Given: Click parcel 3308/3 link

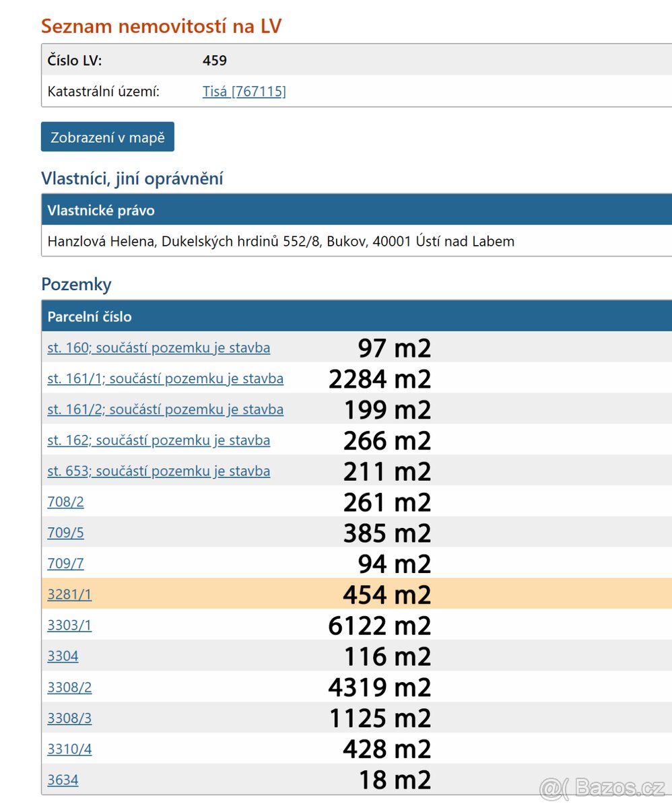Looking at the screenshot, I should pyautogui.click(x=69, y=718).
